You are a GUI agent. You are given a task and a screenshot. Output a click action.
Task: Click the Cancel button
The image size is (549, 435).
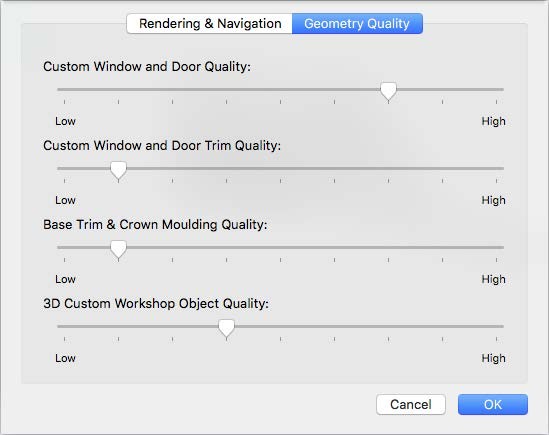click(x=411, y=405)
